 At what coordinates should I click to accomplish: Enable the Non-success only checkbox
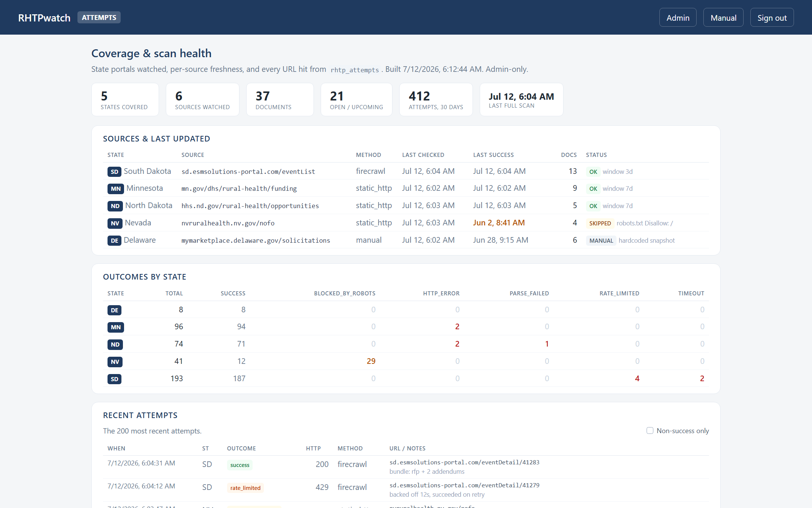(650, 430)
